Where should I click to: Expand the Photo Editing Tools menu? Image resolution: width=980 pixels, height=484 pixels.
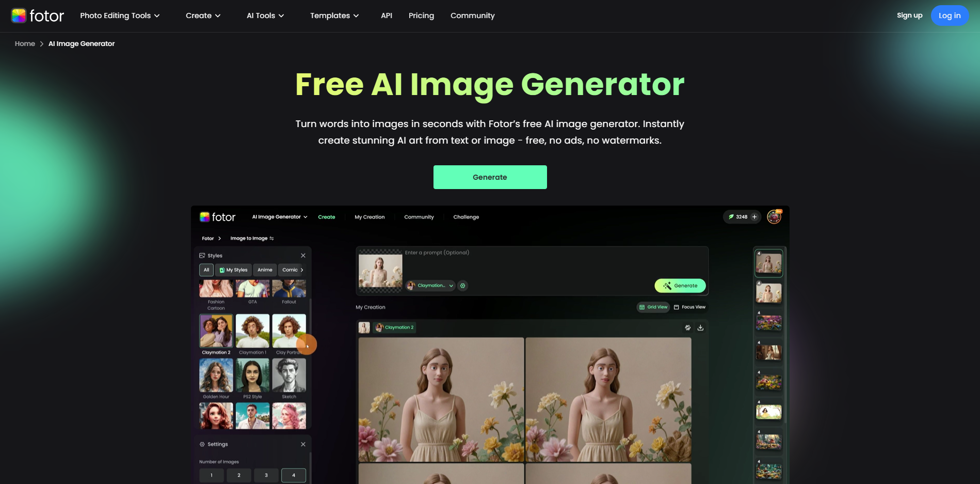point(120,15)
